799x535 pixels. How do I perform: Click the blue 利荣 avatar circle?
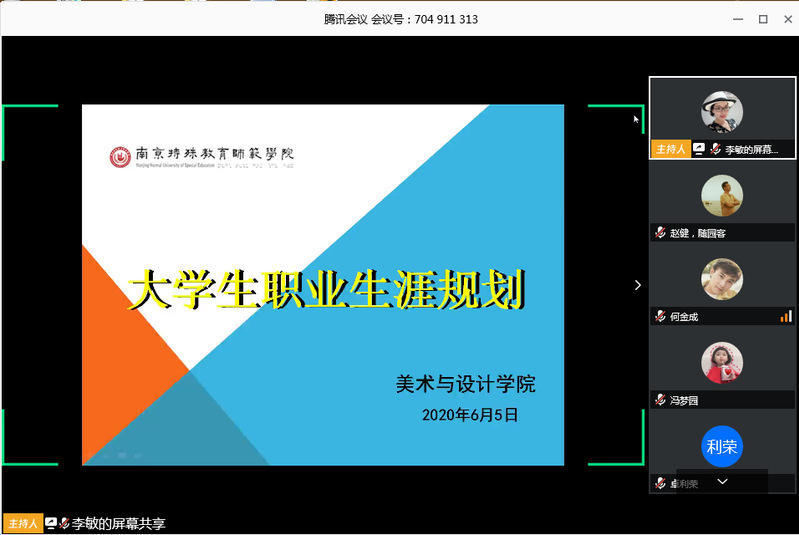pyautogui.click(x=722, y=447)
